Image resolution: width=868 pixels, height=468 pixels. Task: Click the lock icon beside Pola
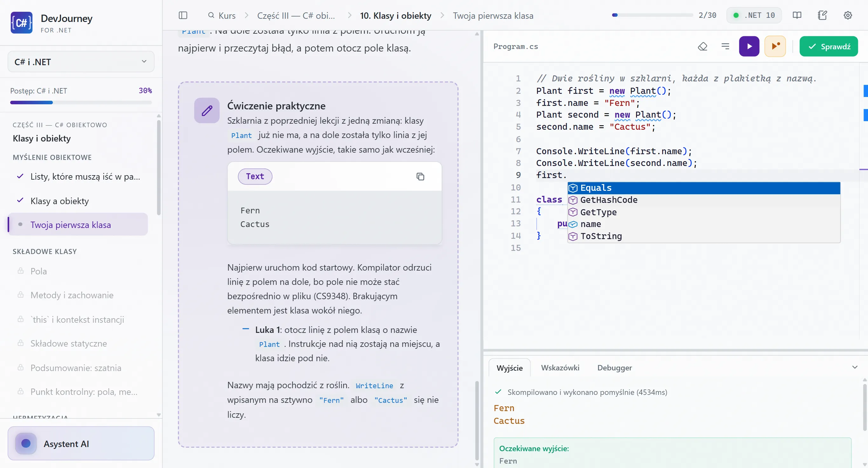point(21,271)
